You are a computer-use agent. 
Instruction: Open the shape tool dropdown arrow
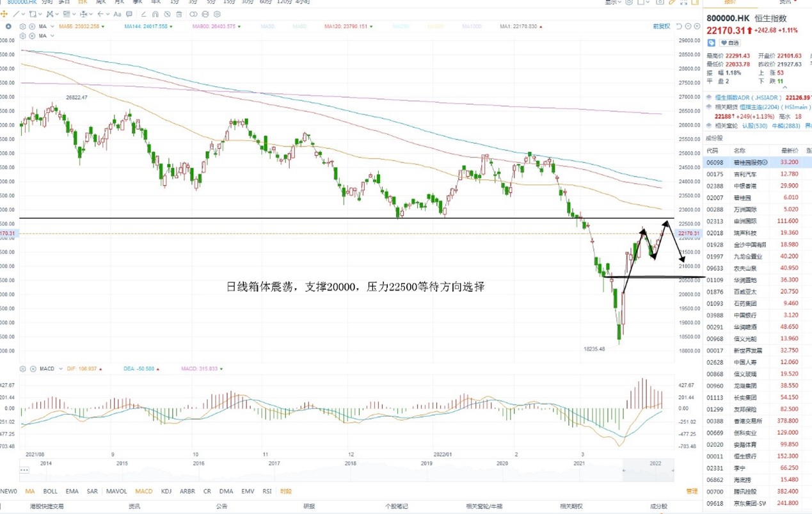click(40, 14)
